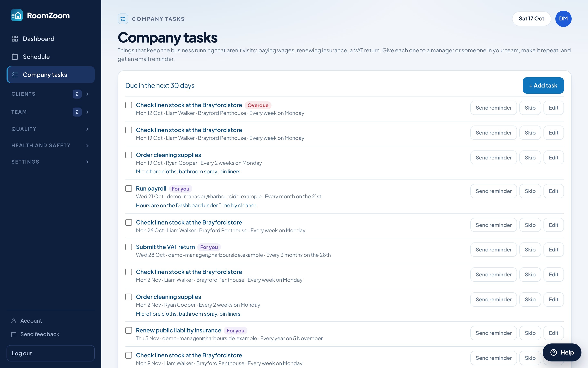Click the Team count badge showing 2

click(x=77, y=112)
